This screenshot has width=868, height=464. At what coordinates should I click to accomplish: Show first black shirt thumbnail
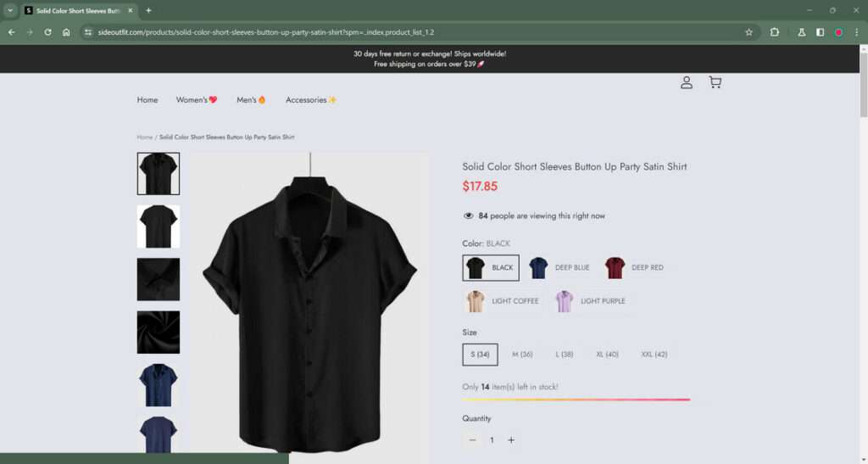coord(159,173)
